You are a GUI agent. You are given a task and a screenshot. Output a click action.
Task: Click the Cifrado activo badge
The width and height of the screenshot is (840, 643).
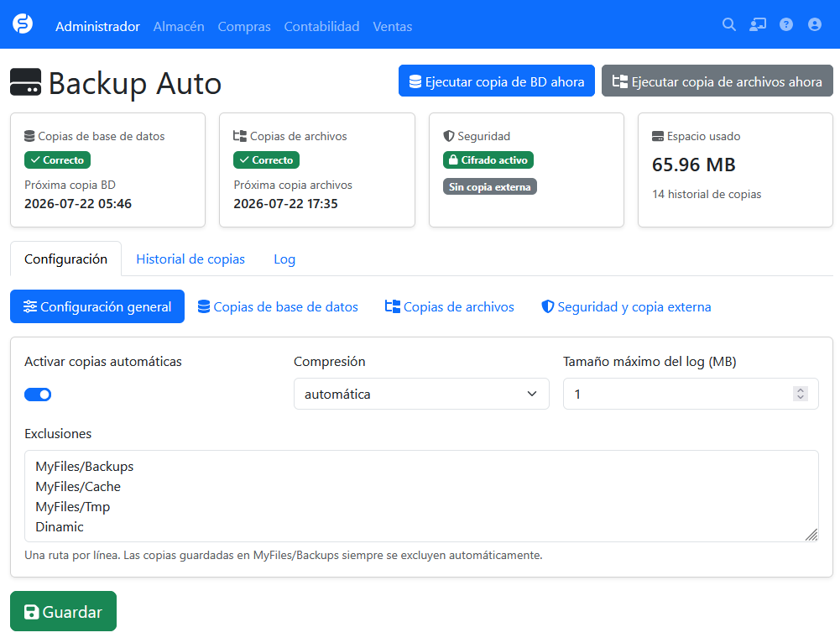[488, 159]
